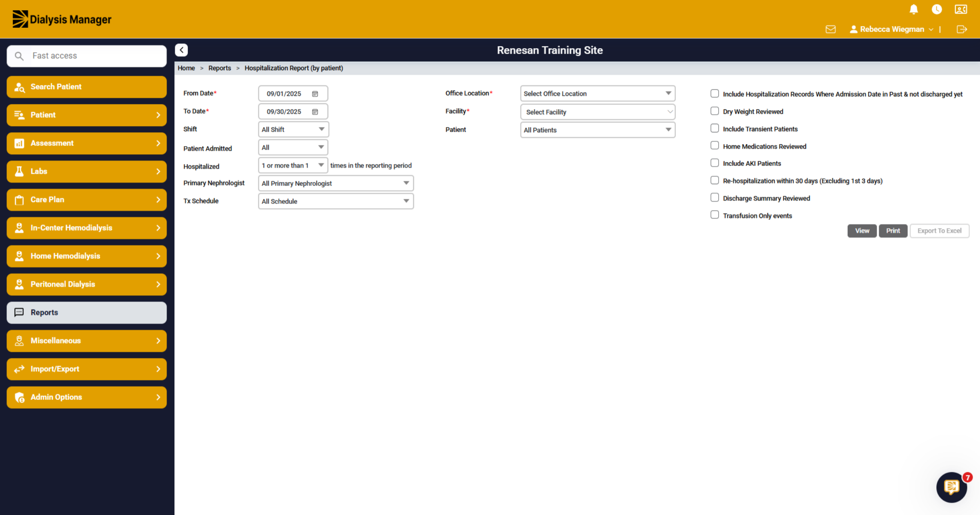Toggle Transfusion Only events checkbox
The image size is (980, 515).
715,215
